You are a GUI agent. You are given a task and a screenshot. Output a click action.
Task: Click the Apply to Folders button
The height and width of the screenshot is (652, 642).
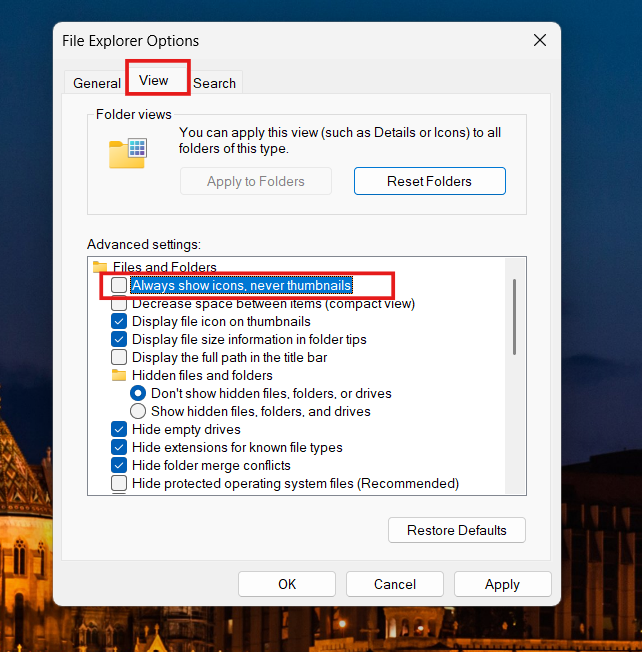coord(256,181)
